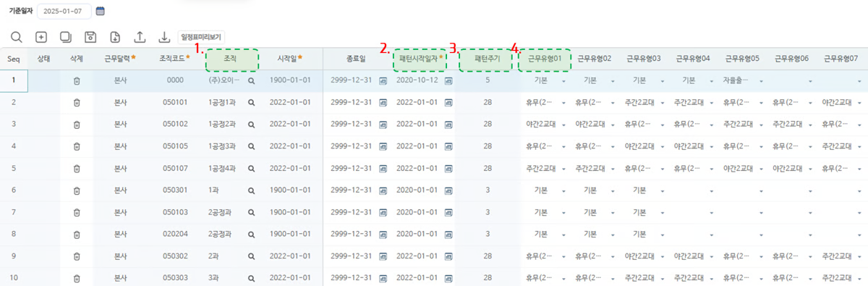
Task: Open the calendar picker next to 기준일자
Action: click(101, 11)
